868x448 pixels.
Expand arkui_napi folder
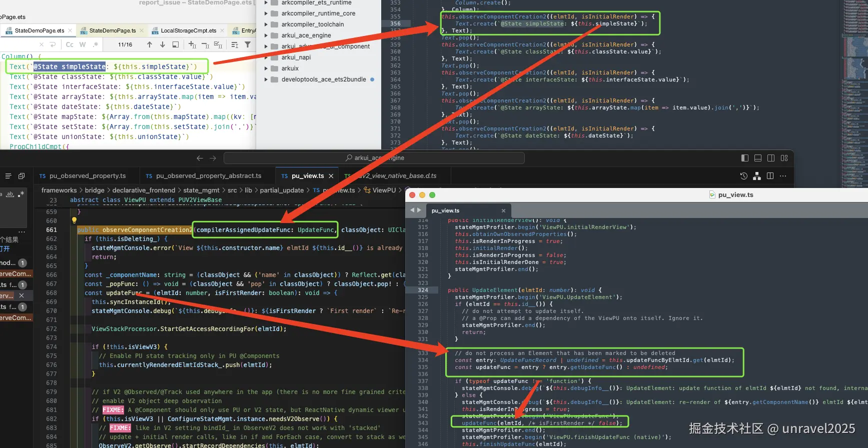coord(266,57)
